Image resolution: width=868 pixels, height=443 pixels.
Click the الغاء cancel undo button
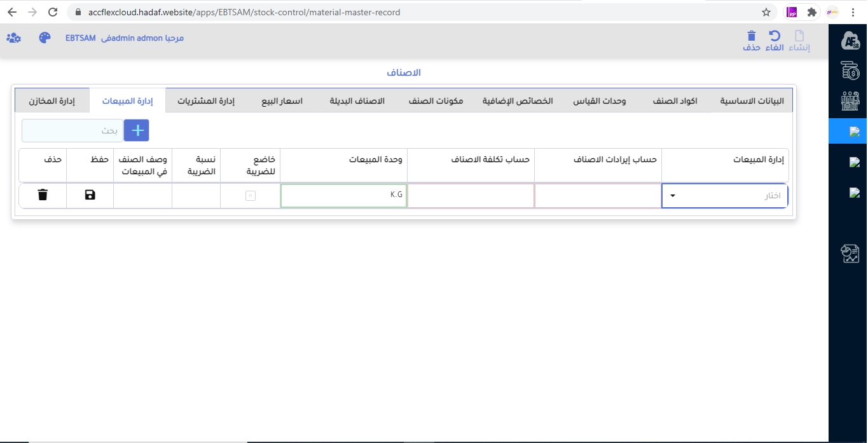774,41
